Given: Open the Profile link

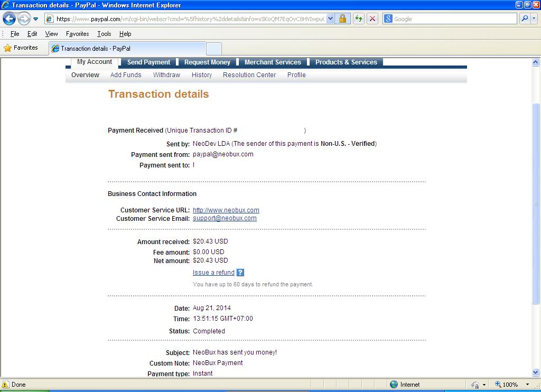Looking at the screenshot, I should (x=296, y=75).
